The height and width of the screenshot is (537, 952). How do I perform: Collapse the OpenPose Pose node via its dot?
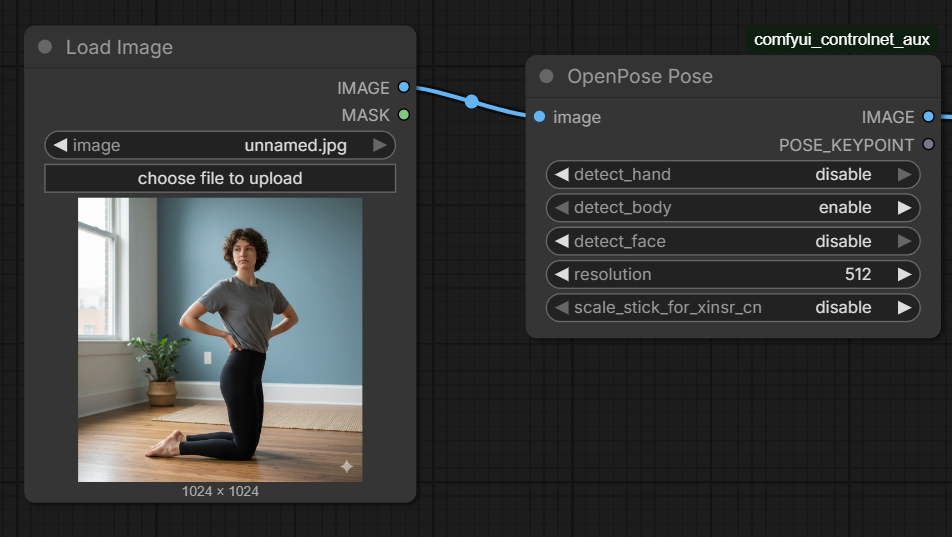click(x=546, y=76)
